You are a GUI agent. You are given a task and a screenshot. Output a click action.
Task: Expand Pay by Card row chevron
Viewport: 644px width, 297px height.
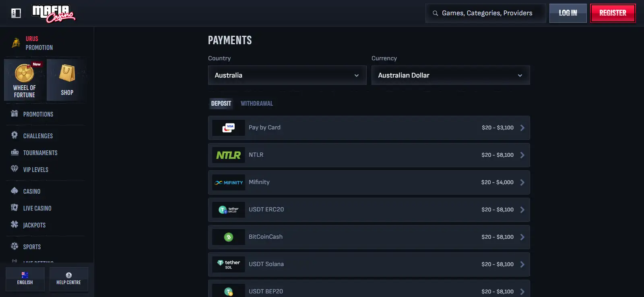(522, 128)
